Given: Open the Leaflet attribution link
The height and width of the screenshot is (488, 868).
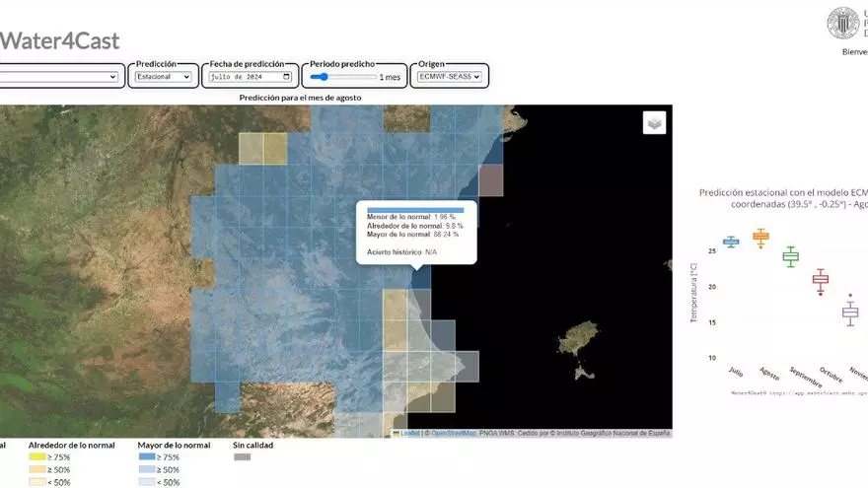Looking at the screenshot, I should point(409,434).
